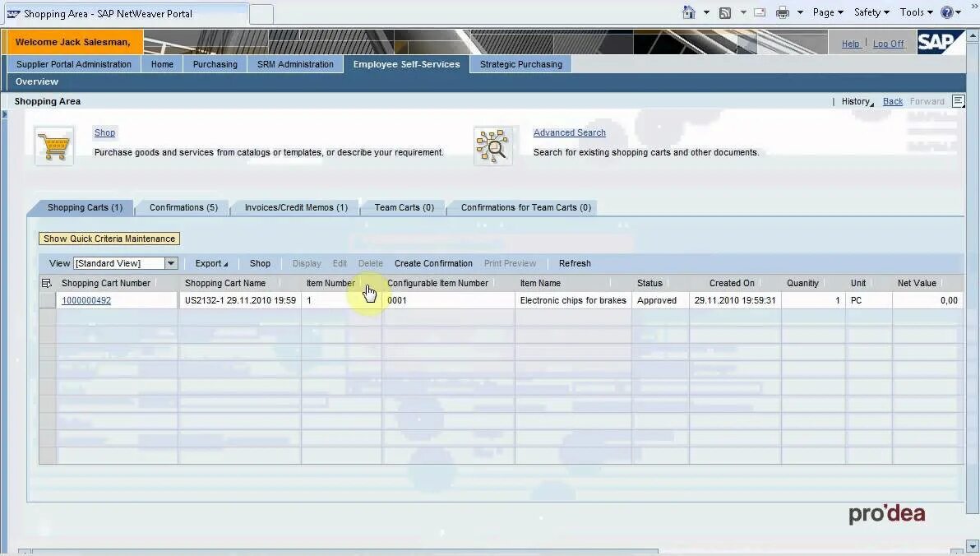This screenshot has height=556, width=980.
Task: Switch to Confirmations (5) tab
Action: coord(183,207)
